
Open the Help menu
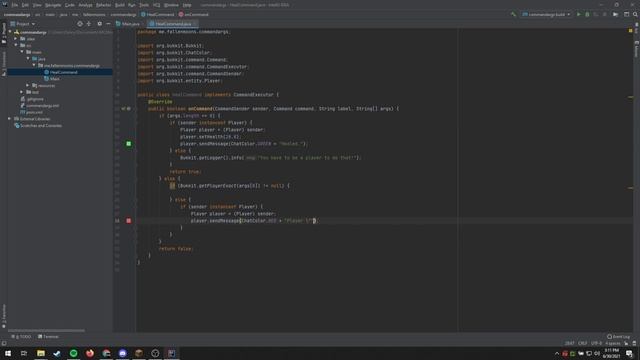click(187, 5)
